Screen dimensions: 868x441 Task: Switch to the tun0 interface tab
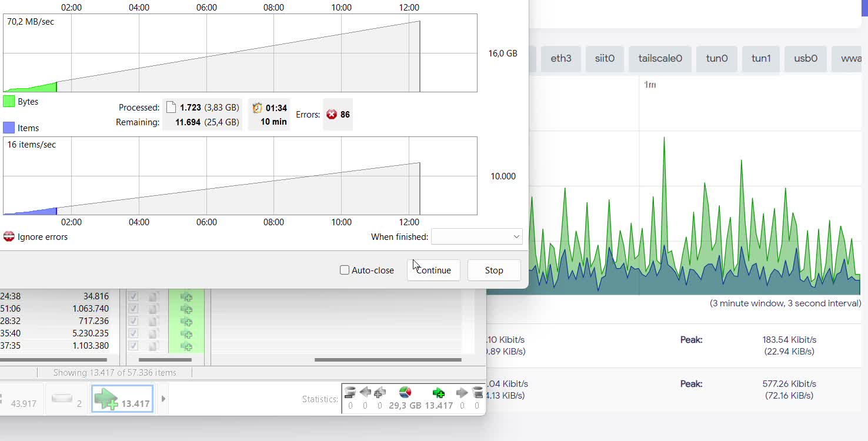point(717,58)
